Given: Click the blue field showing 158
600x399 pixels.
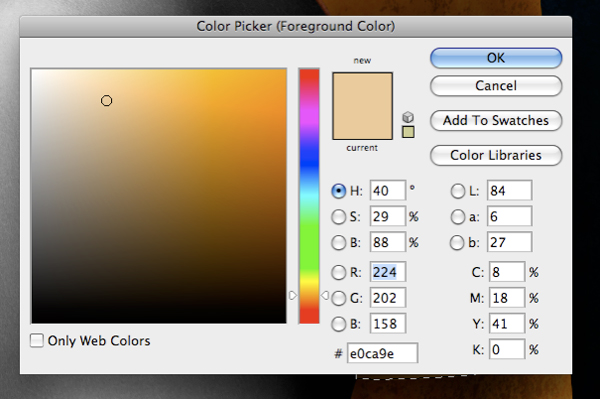Looking at the screenshot, I should [388, 324].
